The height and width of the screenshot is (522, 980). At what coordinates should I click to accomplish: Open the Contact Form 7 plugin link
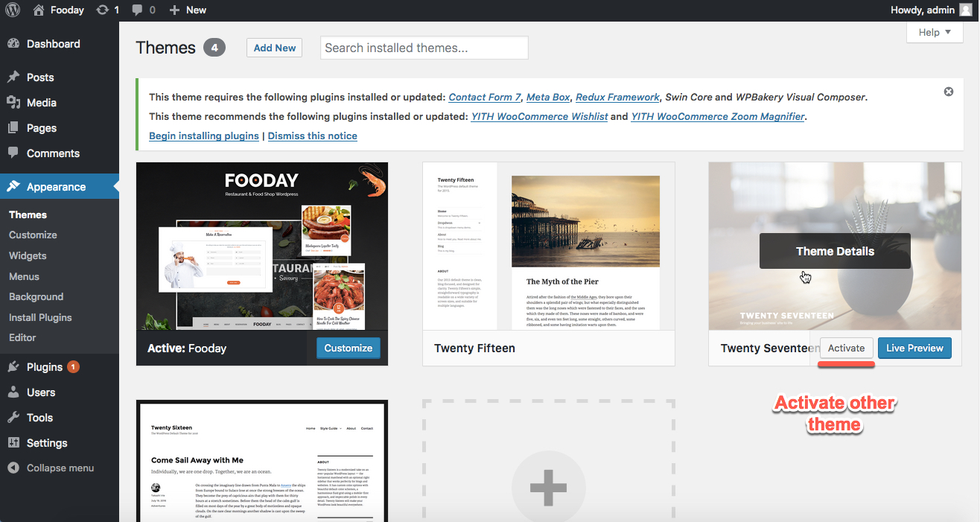point(485,97)
